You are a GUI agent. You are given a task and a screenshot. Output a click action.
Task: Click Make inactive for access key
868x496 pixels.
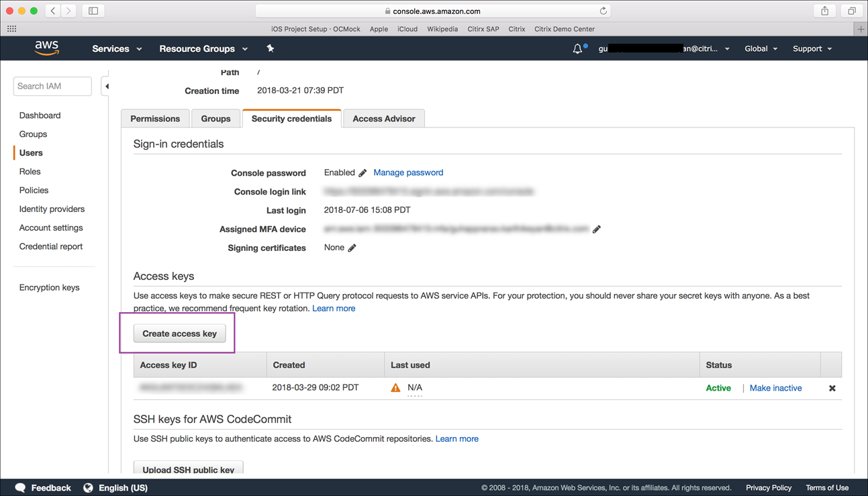(775, 388)
